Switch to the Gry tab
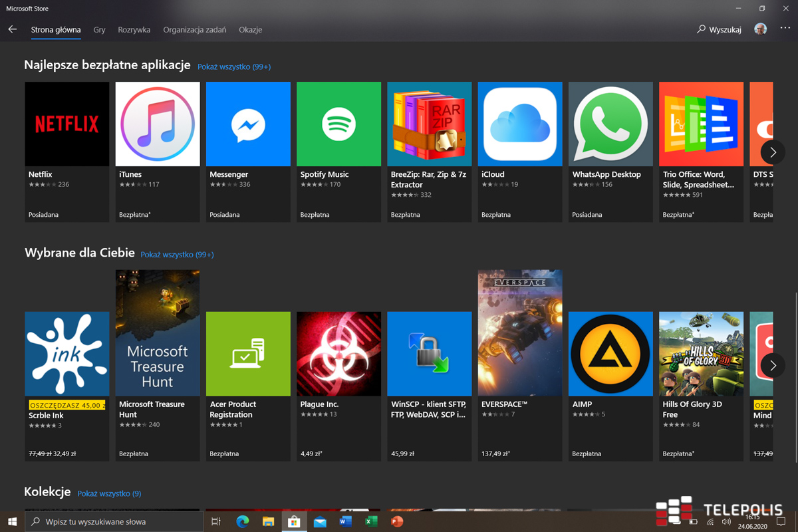 (100, 30)
